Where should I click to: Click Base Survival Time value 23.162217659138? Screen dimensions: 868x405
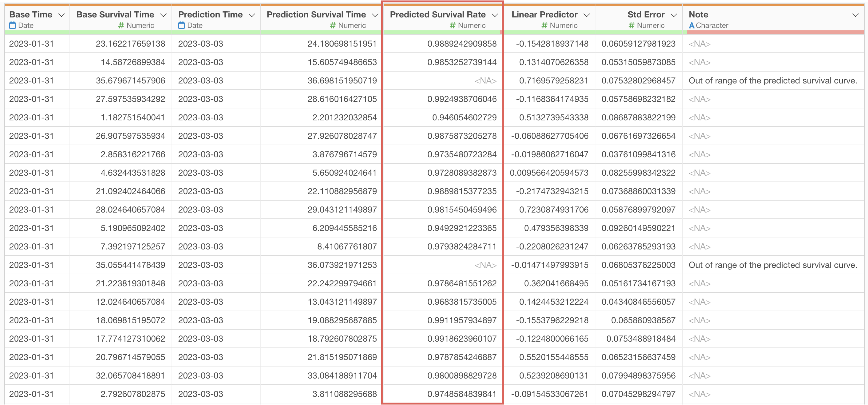click(131, 44)
